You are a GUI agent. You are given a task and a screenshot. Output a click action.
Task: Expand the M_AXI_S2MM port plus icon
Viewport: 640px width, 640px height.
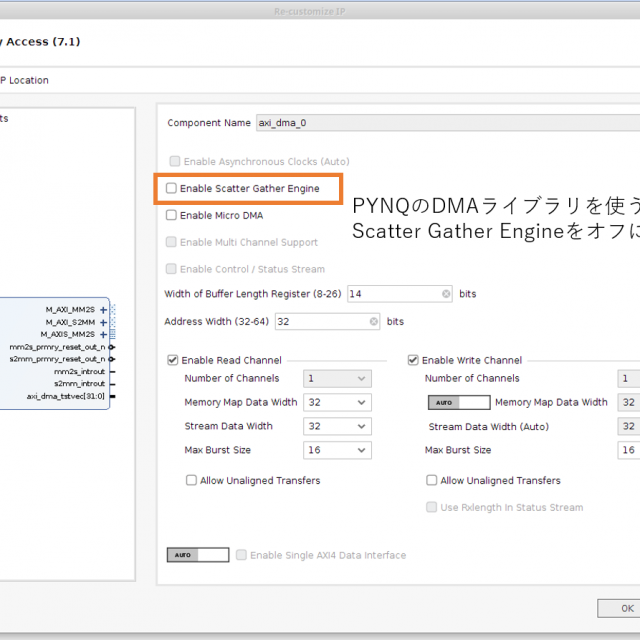pos(103,323)
